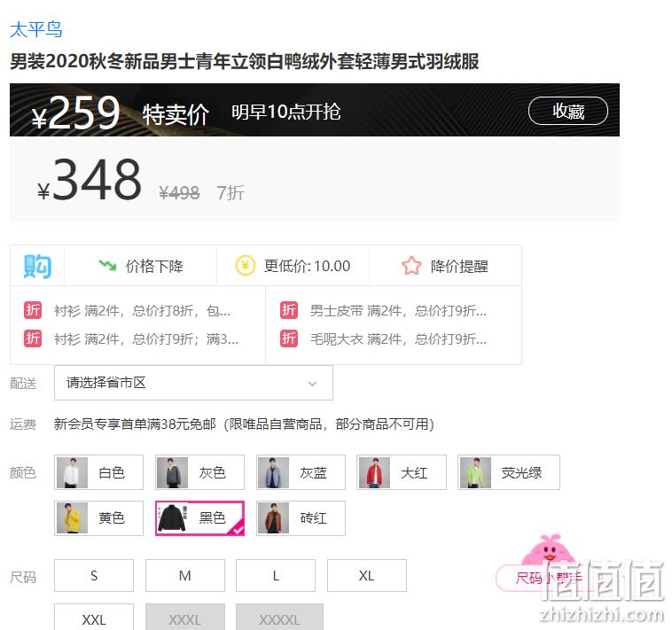
Task: Click the yellow yen coin icon
Action: click(x=246, y=266)
